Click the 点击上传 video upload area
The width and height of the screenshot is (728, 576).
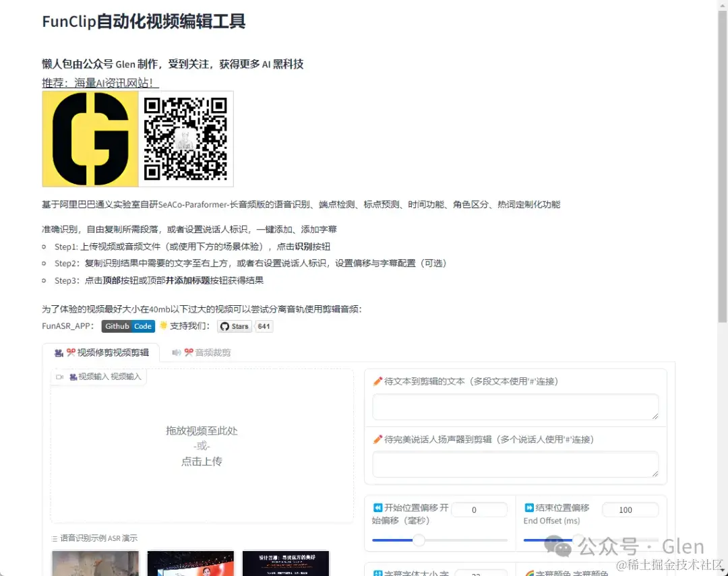coord(202,461)
